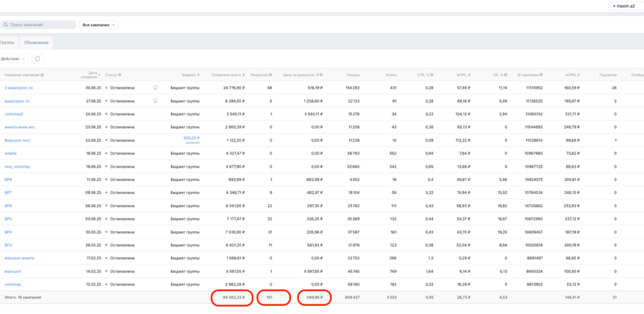Switch to the Группы tab
The height and width of the screenshot is (314, 644).
[8, 43]
